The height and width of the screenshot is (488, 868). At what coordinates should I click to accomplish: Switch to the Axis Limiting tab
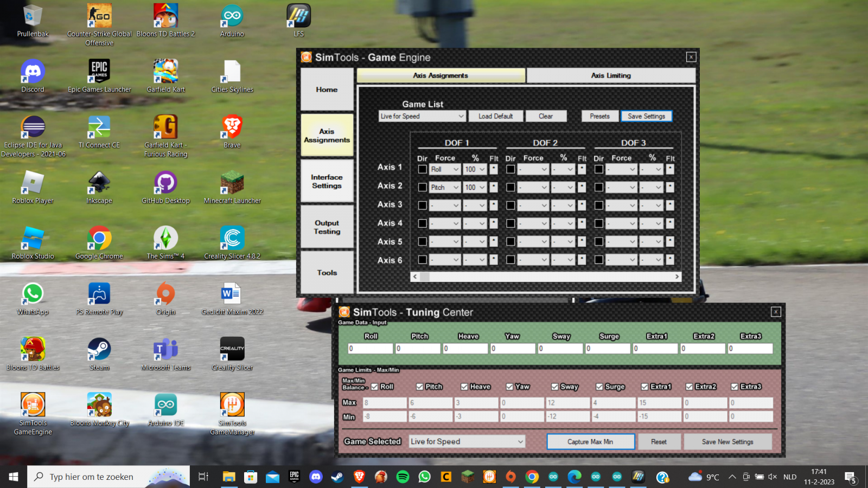click(x=611, y=75)
